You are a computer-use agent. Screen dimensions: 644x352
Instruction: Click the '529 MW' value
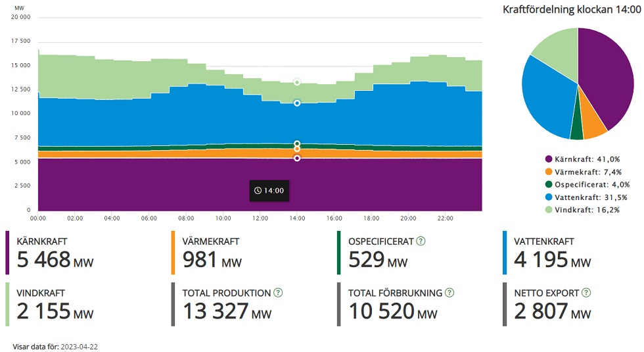click(x=378, y=259)
